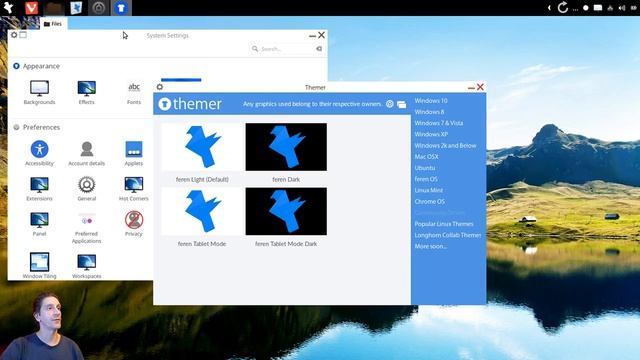Open Preferred Applications preferences
The image size is (640, 360).
pos(87,228)
